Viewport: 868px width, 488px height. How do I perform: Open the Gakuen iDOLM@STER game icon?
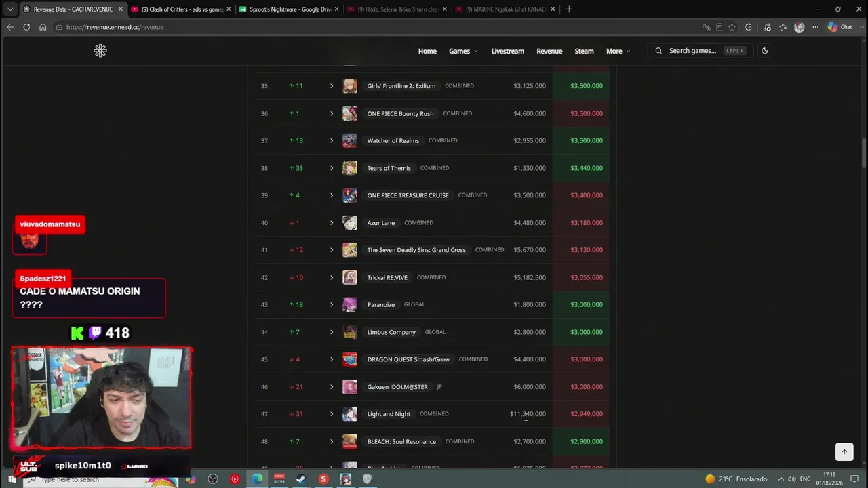[350, 387]
